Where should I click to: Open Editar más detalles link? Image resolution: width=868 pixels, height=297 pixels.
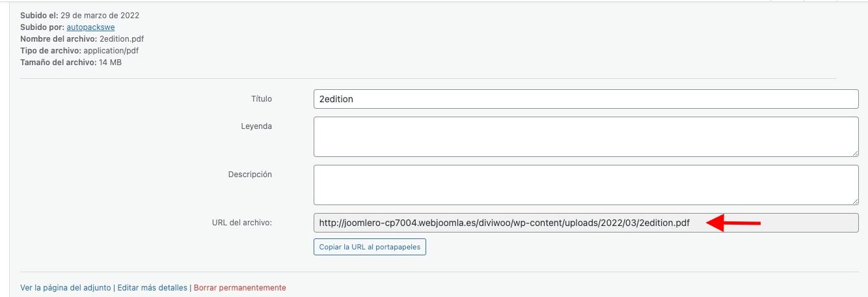[x=152, y=287]
